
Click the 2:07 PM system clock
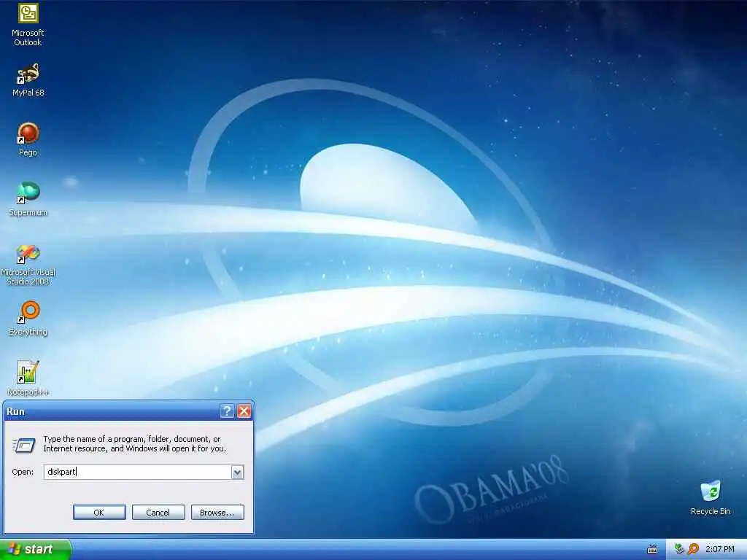click(720, 550)
